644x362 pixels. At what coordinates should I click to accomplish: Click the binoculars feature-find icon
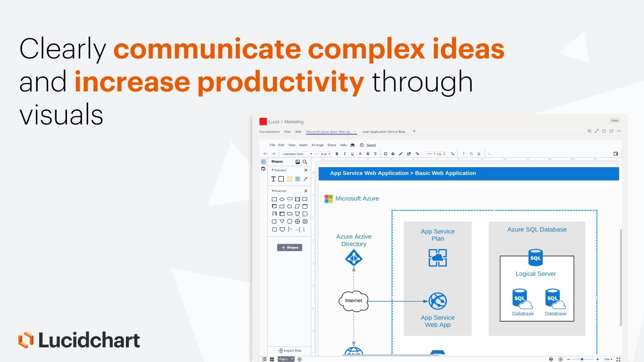pos(353,145)
